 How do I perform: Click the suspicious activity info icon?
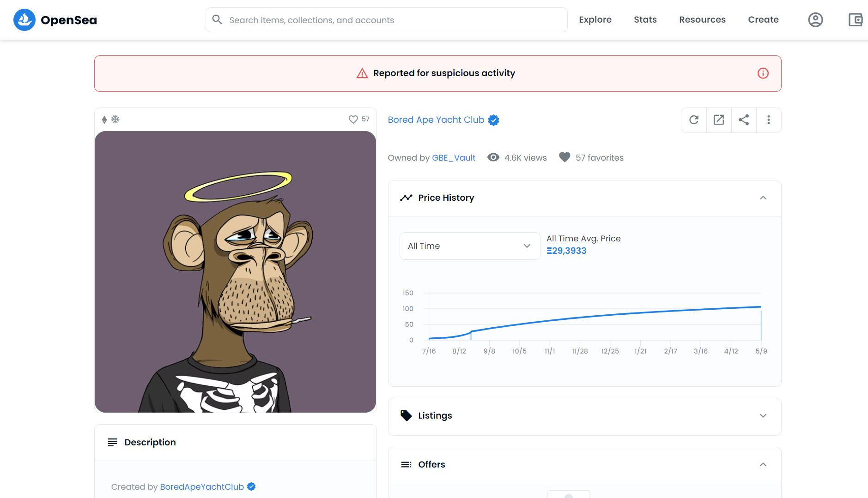tap(763, 73)
